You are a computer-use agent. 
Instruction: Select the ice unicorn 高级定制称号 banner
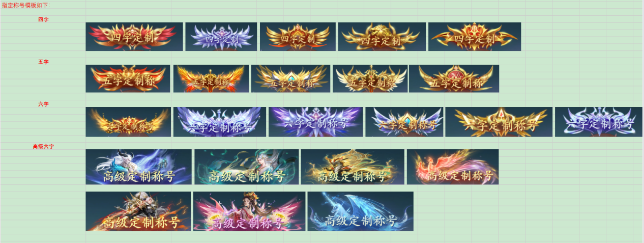360,211
